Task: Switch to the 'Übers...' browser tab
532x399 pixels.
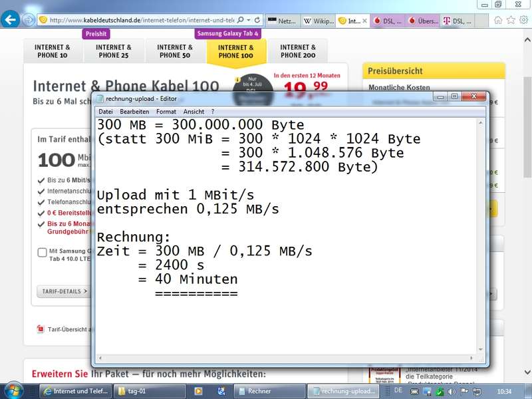Action: (423, 21)
